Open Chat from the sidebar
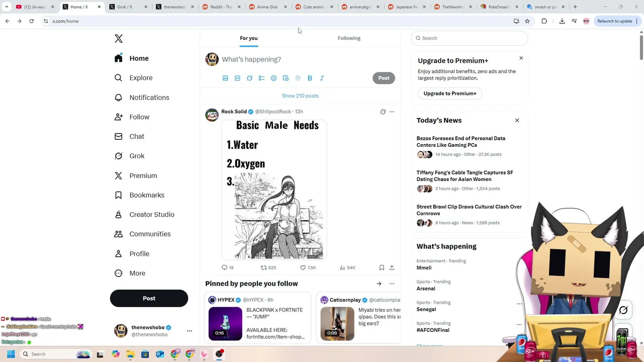644x362 pixels. 129,136
